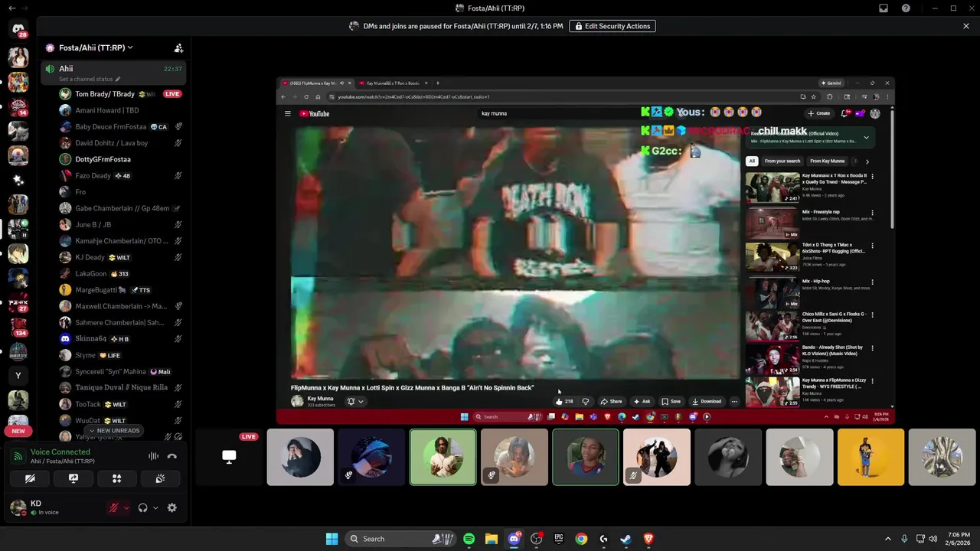Image resolution: width=980 pixels, height=551 pixels.
Task: Launch the Activities button in voice panel
Action: coord(117,478)
